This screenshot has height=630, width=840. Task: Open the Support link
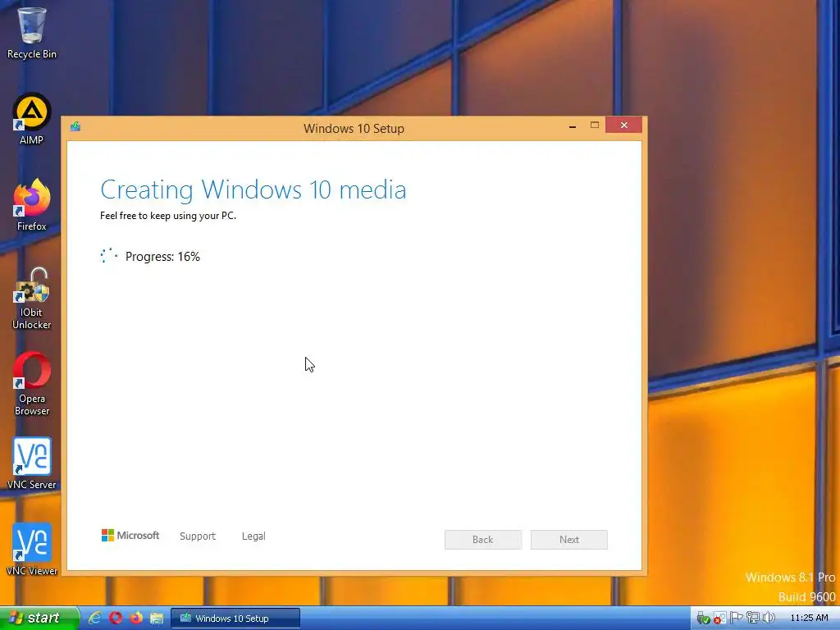pos(198,536)
